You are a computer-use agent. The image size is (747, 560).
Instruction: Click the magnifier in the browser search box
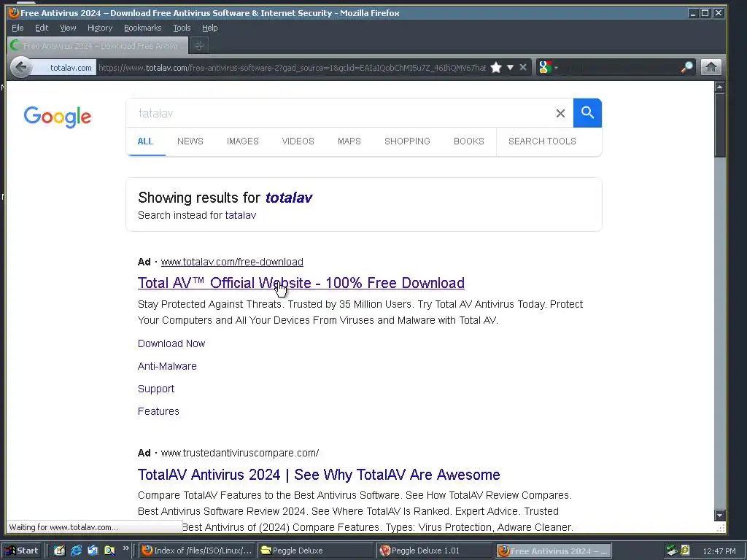coord(686,68)
